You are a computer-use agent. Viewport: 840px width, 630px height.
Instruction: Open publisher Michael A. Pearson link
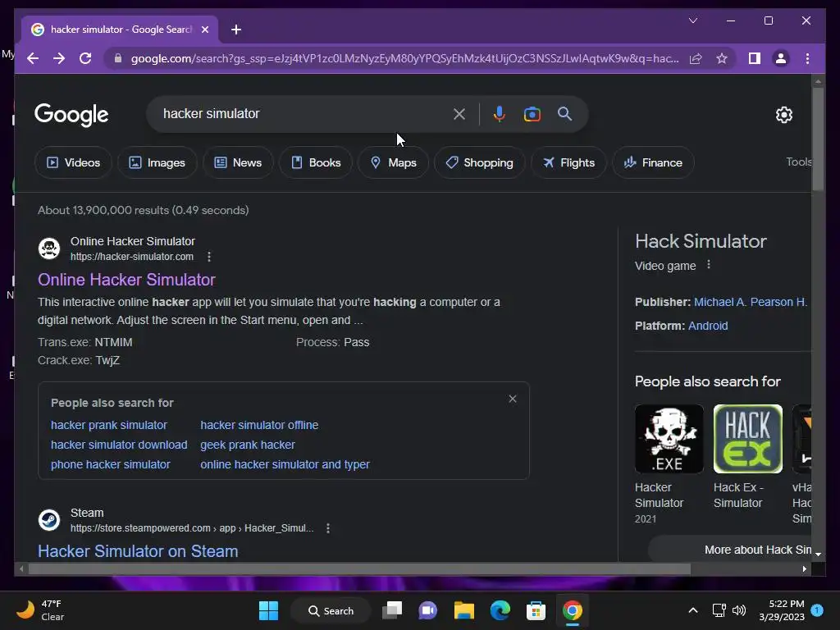(750, 302)
